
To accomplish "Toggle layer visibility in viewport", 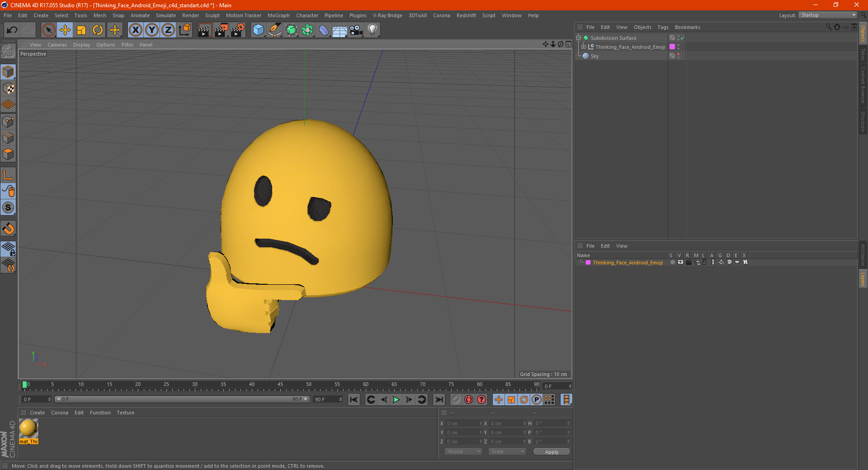I will click(x=680, y=262).
